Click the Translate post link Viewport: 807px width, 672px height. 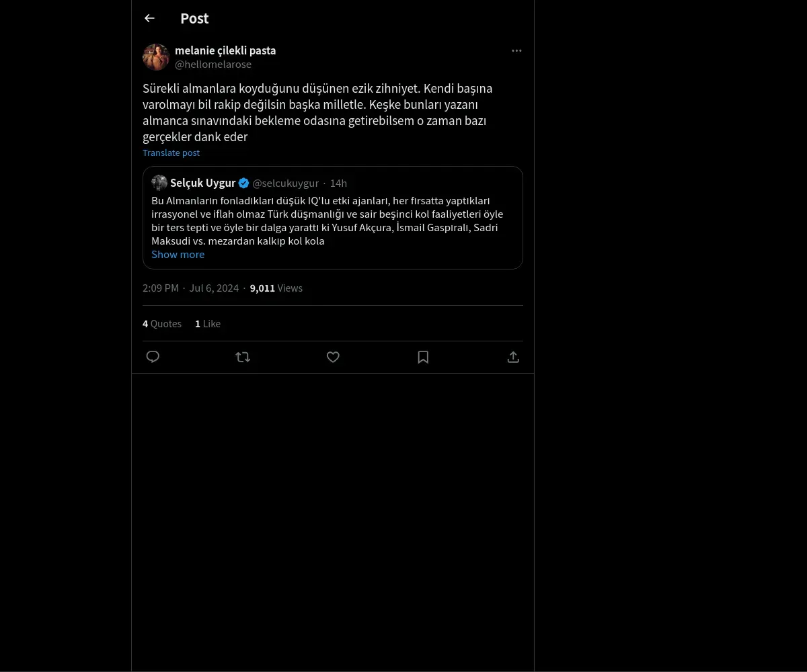pos(171,153)
